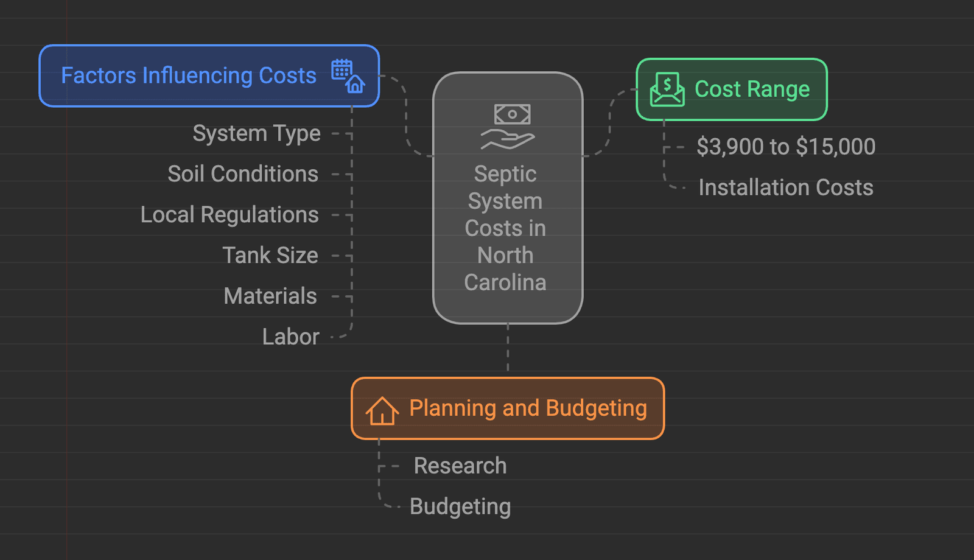This screenshot has height=560, width=974.
Task: Select the dollar envelope icon beside Cost Range
Action: click(x=668, y=88)
